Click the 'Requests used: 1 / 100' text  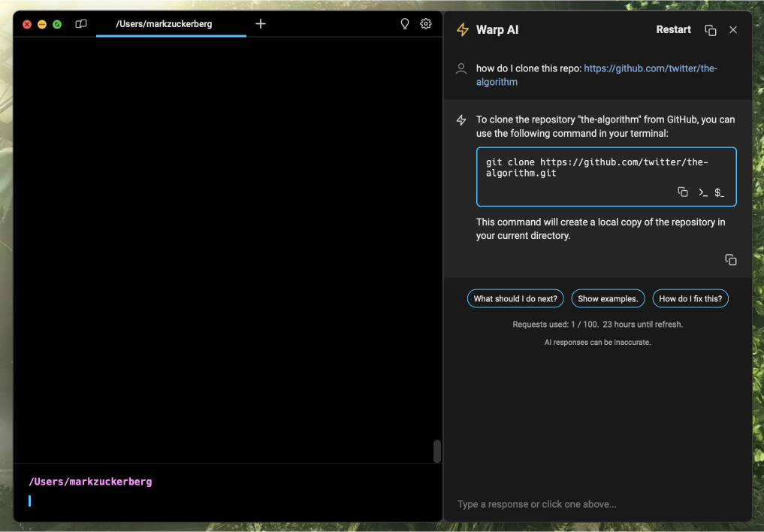pos(555,325)
